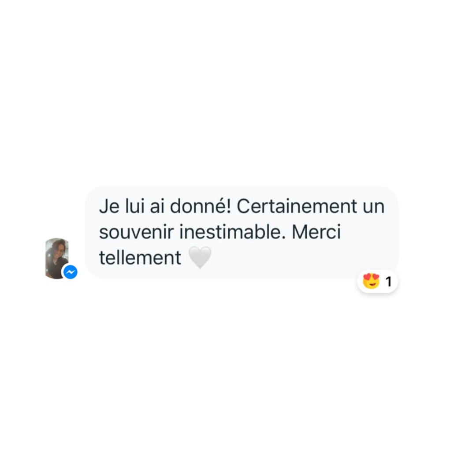Click the lightning bolt inside Messenger badge
This screenshot has width=476, height=476.
click(x=71, y=271)
